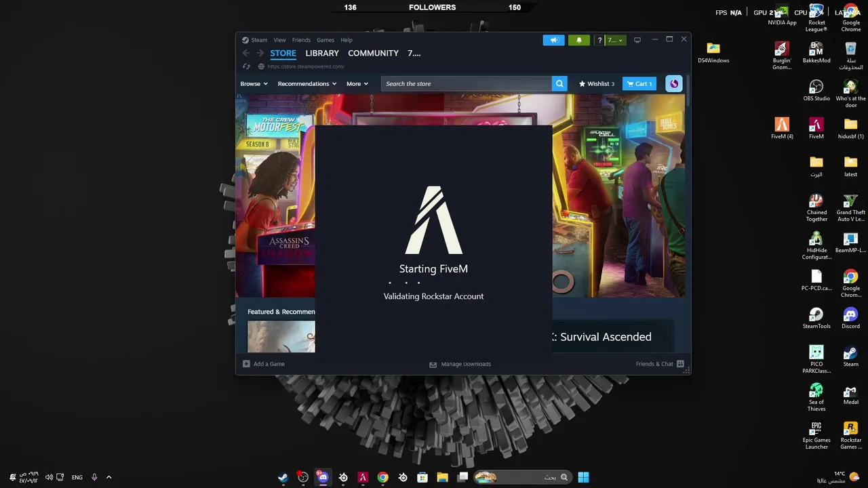
Task: Open Who's at the door desktop icon
Action: point(850,94)
